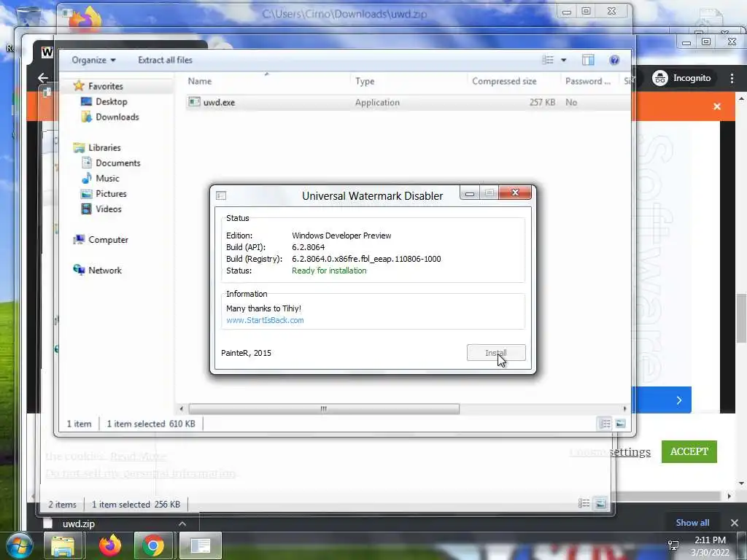This screenshot has height=560, width=747.
Task: Open the Organize menu in the Explorer toolbar
Action: [93, 60]
